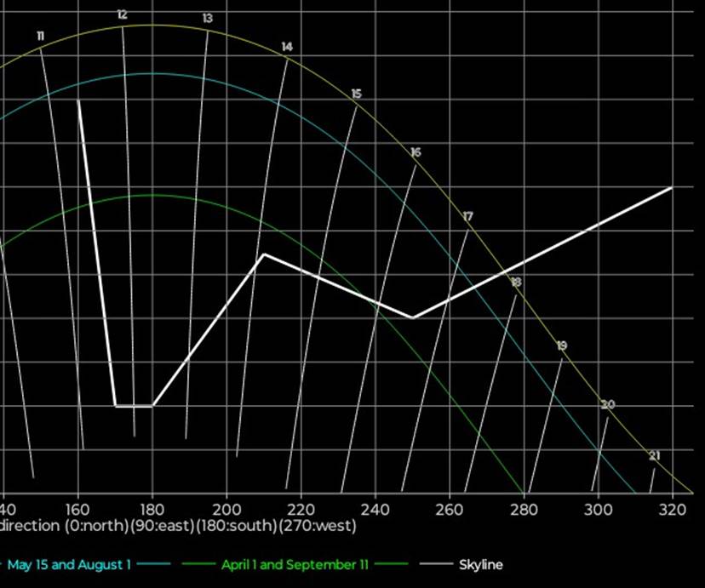
Task: Click the hour 21 label near horizon
Action: point(654,456)
